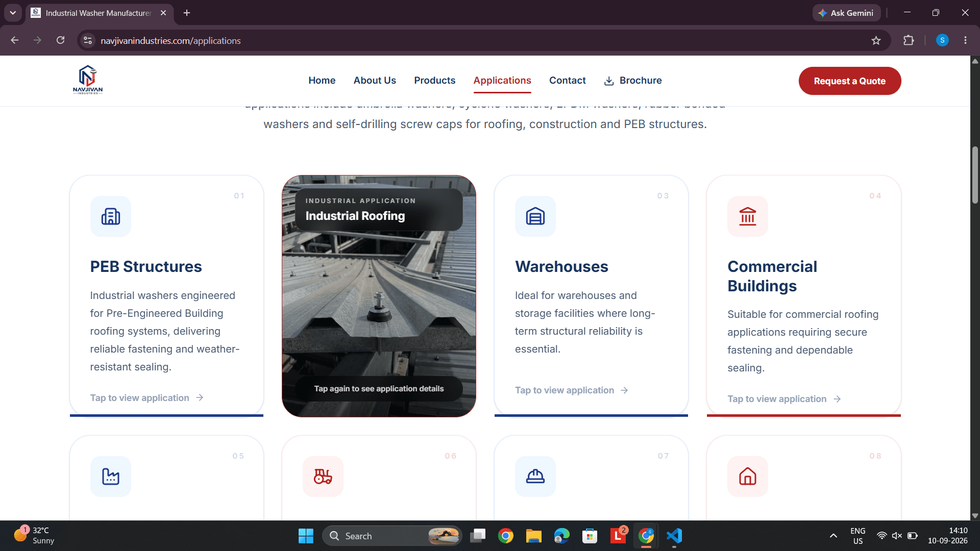
Task: Open the About Us page
Action: [375, 81]
